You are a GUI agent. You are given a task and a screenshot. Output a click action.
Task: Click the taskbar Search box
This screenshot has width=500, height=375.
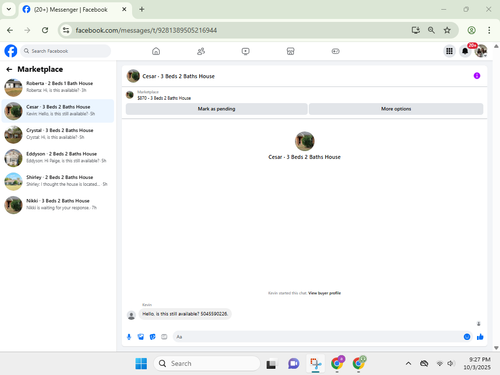pos(207,363)
